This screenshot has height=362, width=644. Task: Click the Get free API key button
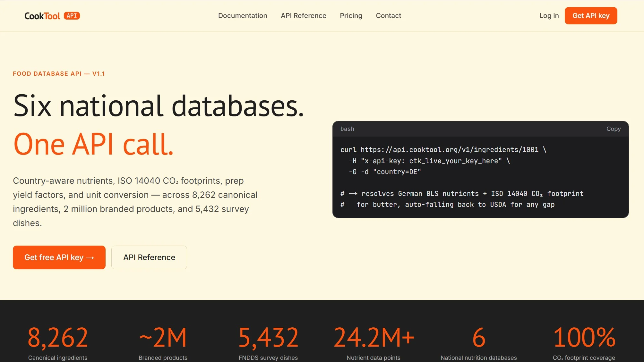pyautogui.click(x=59, y=257)
